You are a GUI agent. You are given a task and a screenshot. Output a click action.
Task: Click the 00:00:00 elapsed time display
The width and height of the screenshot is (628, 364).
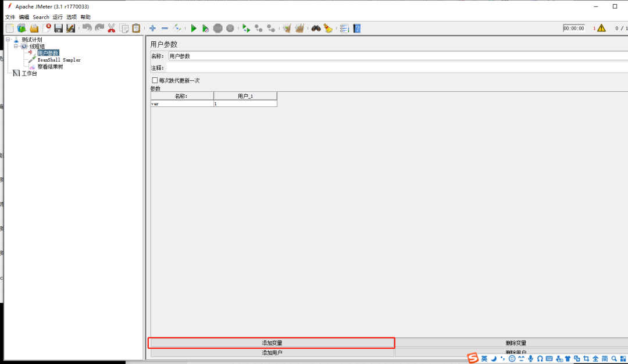coord(574,28)
